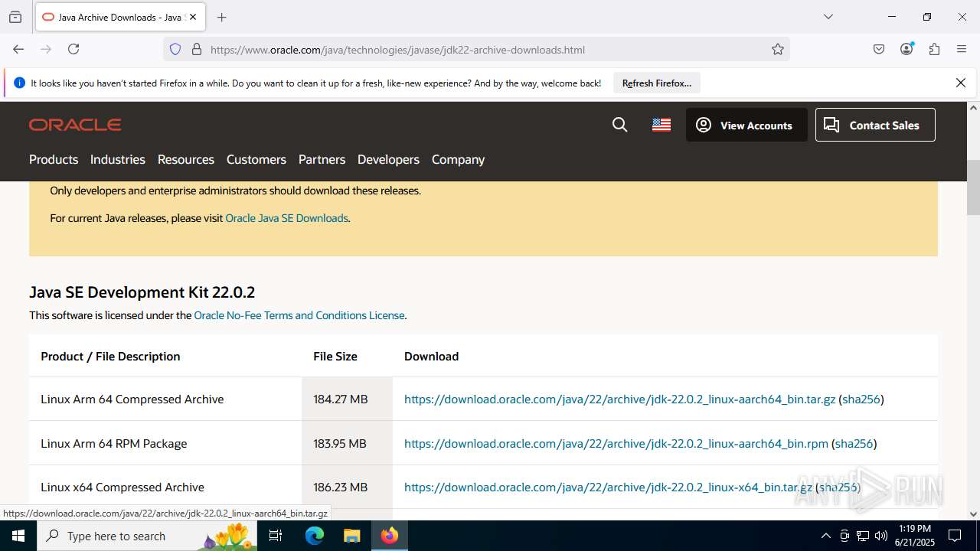Select the 183.95 MB file size cell
The image size is (980, 551).
347,444
